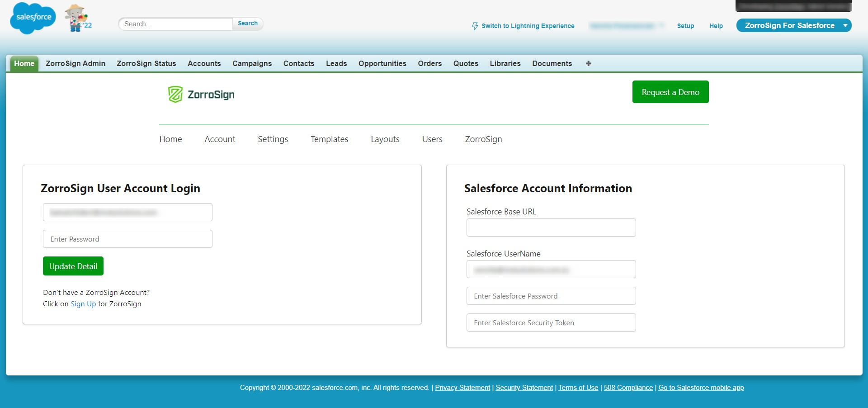This screenshot has height=408, width=868.
Task: Open the Orders tab
Action: click(x=430, y=63)
